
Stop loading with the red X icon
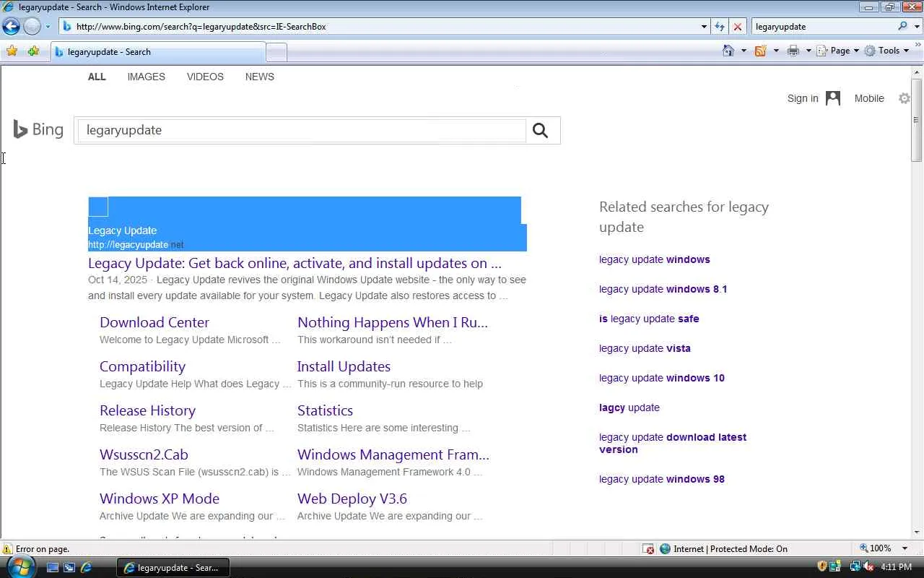pyautogui.click(x=737, y=27)
